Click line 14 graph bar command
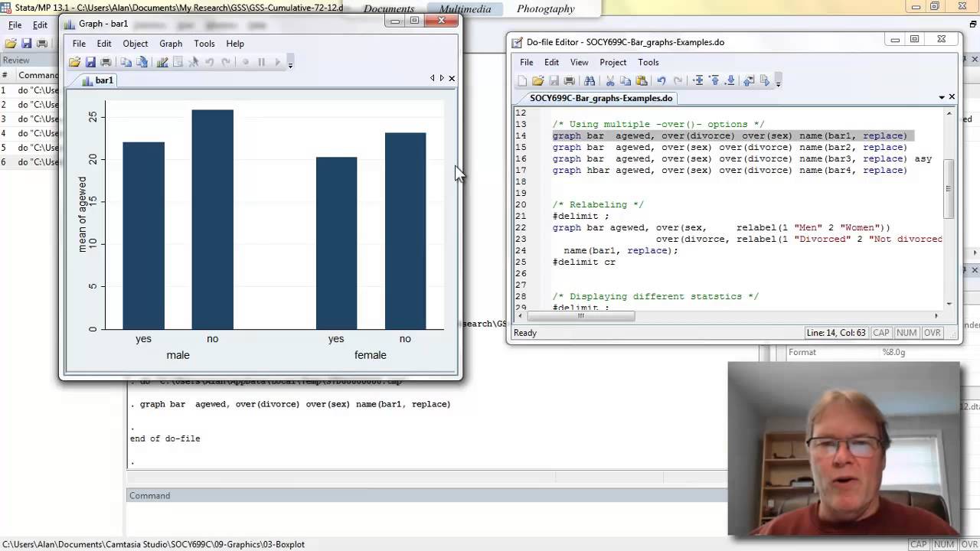 [730, 135]
